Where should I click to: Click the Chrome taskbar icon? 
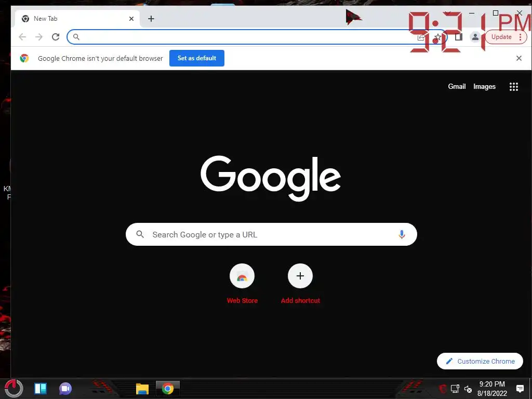point(168,389)
